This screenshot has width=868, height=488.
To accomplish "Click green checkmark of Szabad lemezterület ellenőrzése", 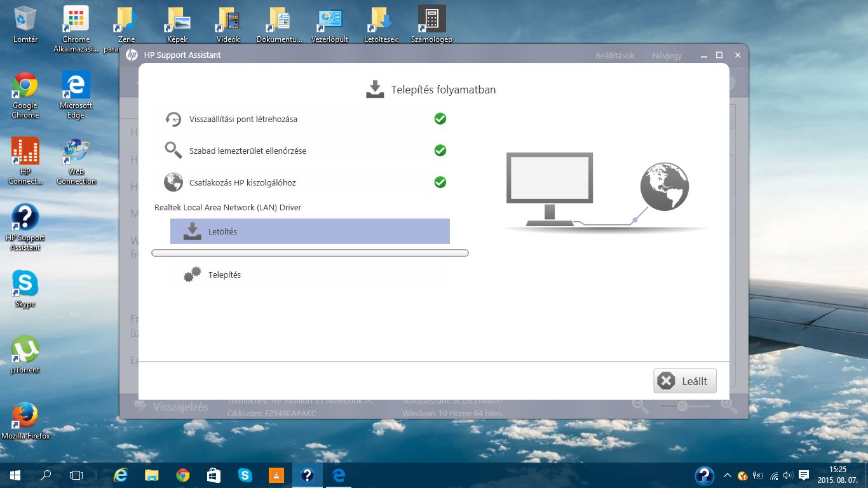I will tap(440, 151).
